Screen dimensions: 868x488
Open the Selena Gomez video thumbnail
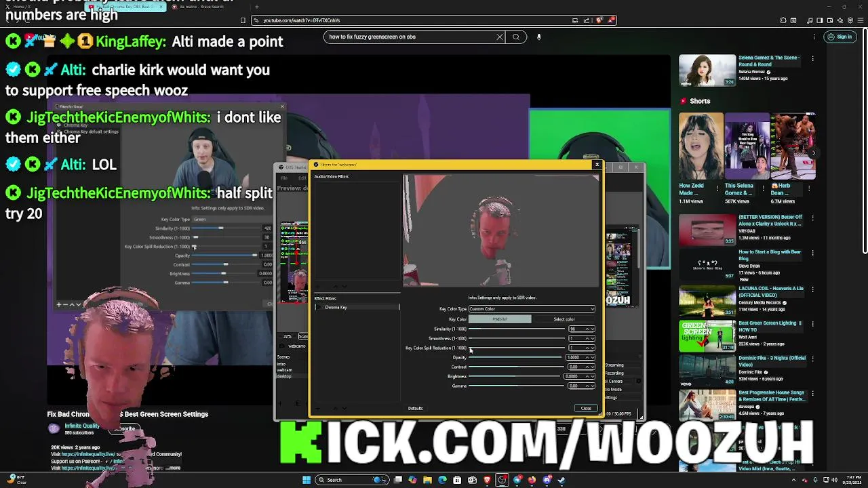(x=707, y=70)
